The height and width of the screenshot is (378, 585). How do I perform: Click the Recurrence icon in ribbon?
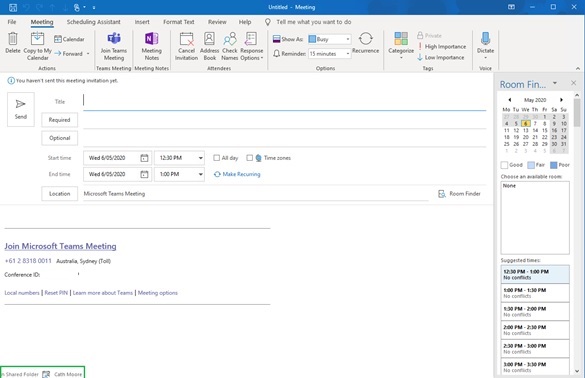click(366, 38)
